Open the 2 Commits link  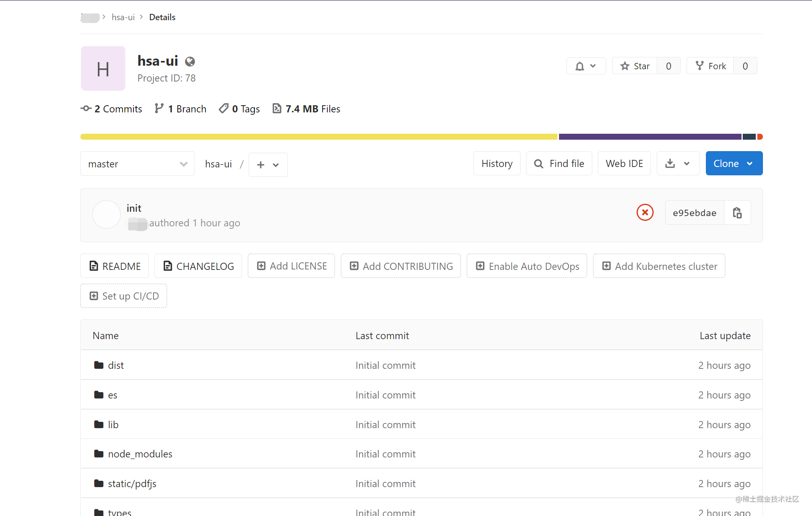click(111, 109)
